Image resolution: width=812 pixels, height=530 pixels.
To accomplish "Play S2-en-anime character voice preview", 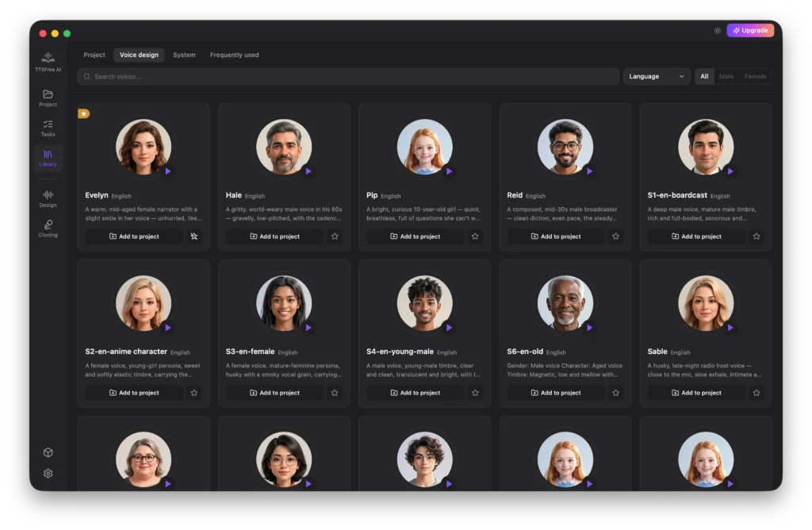I will click(x=168, y=328).
